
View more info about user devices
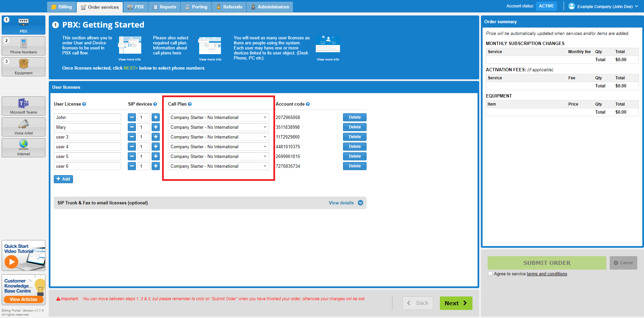point(328,59)
